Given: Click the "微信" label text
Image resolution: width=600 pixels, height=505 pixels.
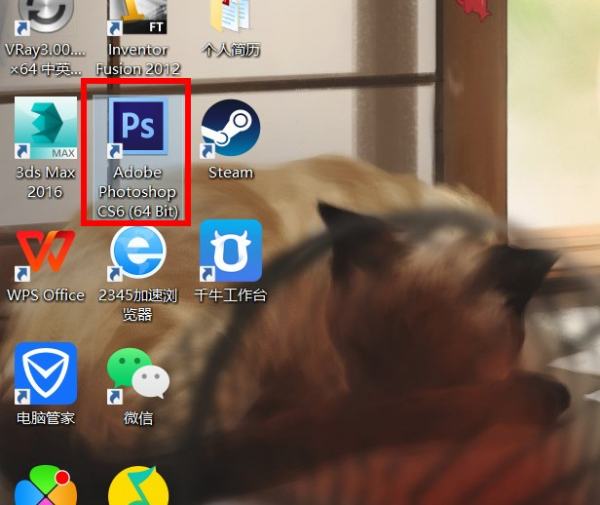Looking at the screenshot, I should [x=138, y=418].
